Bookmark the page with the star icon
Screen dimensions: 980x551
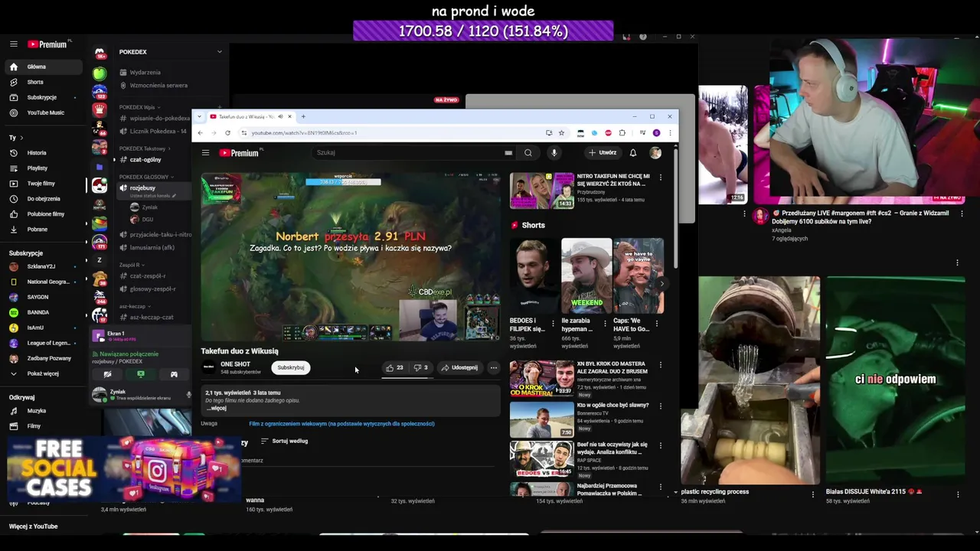coord(561,133)
